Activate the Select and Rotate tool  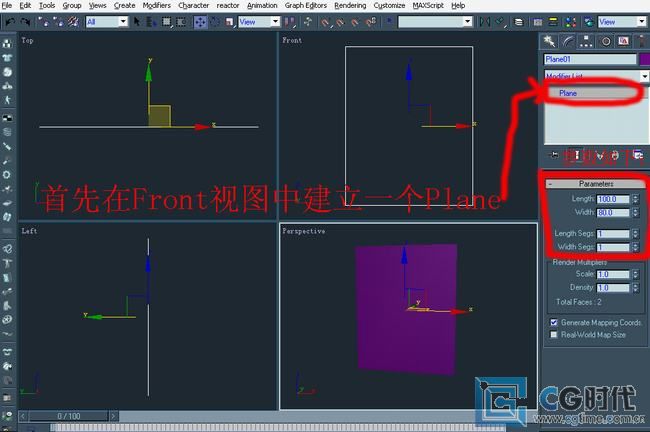(x=215, y=22)
